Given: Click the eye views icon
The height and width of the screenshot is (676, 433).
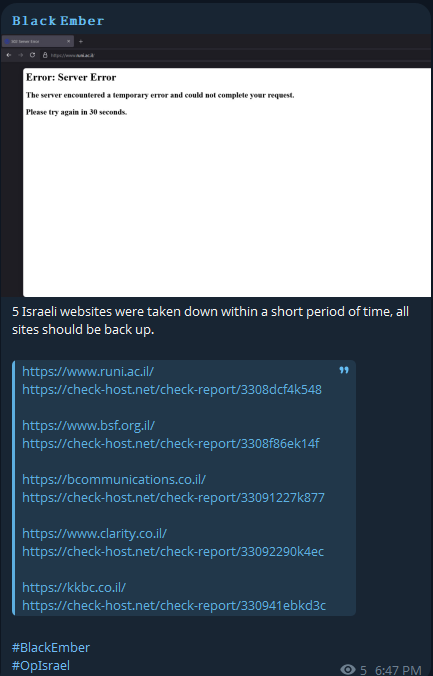Looking at the screenshot, I should pos(348,669).
